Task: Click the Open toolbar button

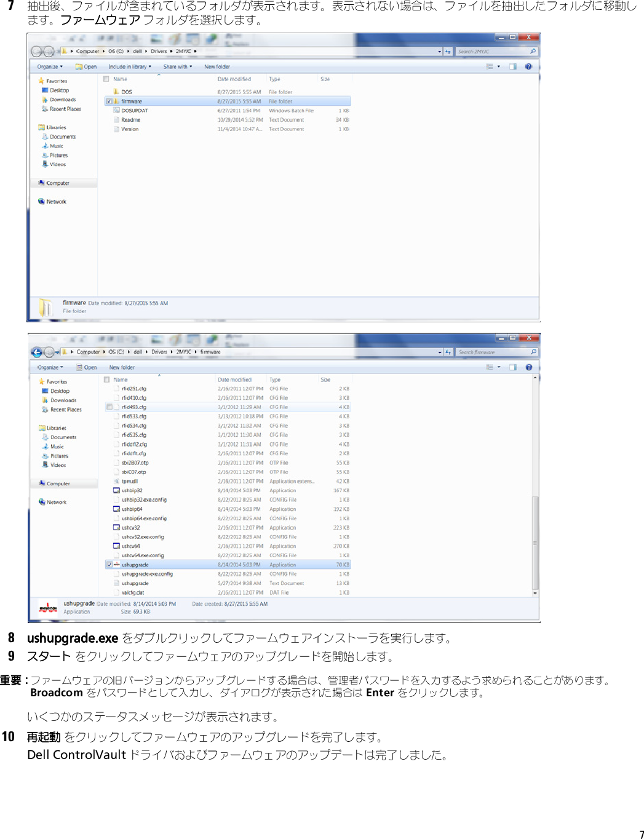Action: (86, 66)
